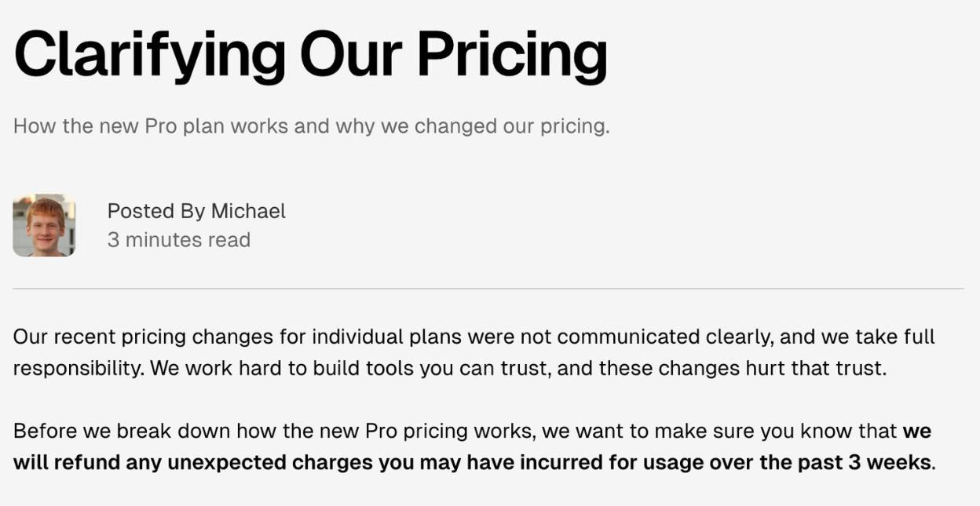Click the paragraph starting 'Our recent pricing changes'
Image resolution: width=980 pixels, height=506 pixels.
pyautogui.click(x=474, y=352)
